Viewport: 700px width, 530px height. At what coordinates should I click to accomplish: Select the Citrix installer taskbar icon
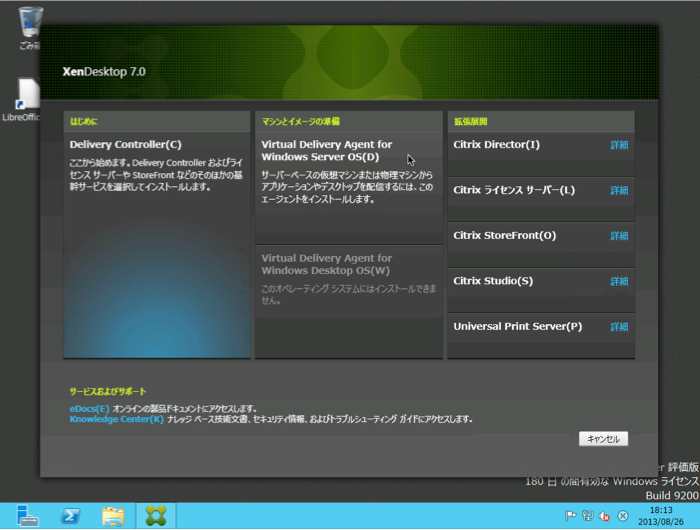pyautogui.click(x=156, y=516)
